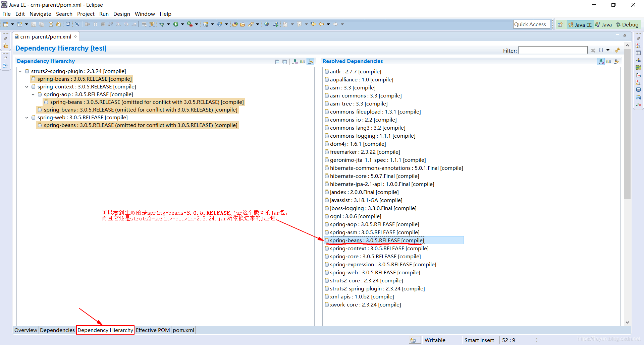Click the editor vertical scrollbar up arrow

point(627,45)
